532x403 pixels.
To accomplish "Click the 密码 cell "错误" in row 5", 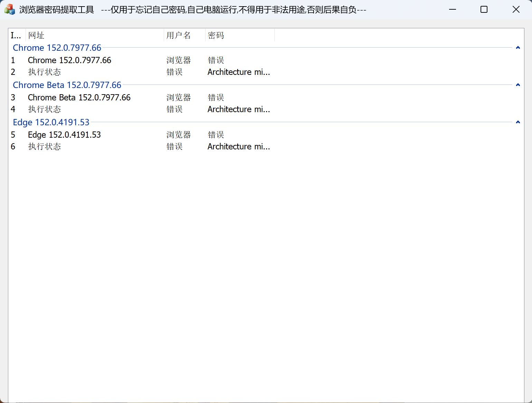I will 216,135.
